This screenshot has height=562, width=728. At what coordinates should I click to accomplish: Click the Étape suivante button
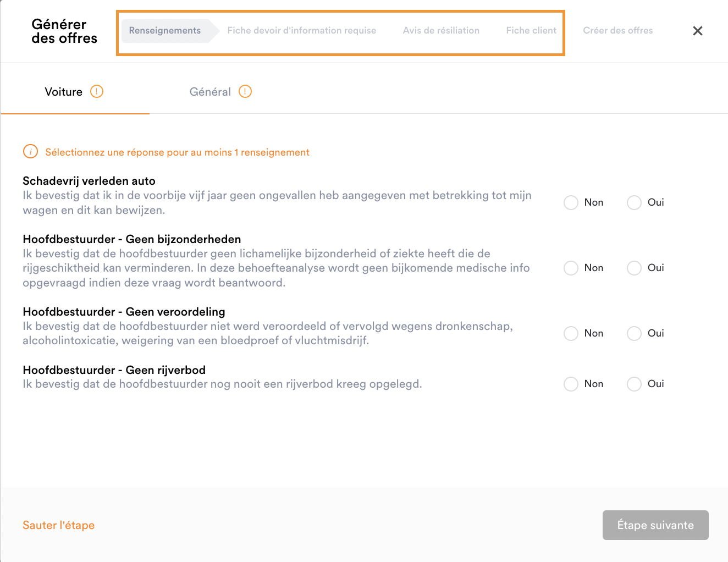[x=655, y=525]
